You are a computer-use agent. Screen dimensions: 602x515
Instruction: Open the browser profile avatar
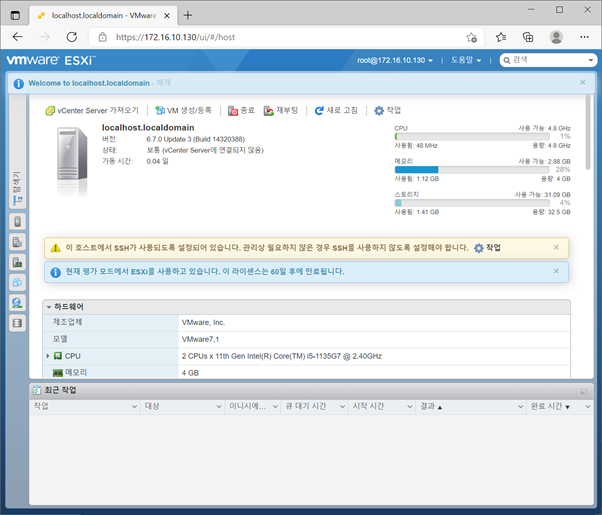[x=556, y=37]
